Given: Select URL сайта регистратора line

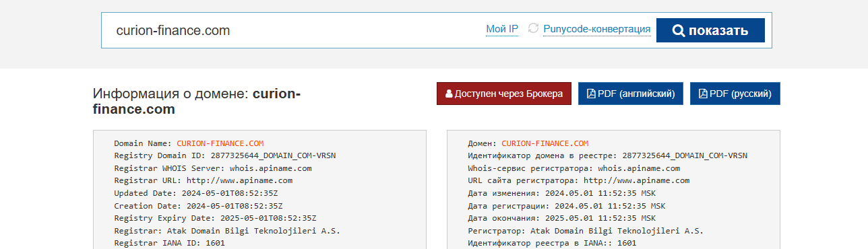Looking at the screenshot, I should pos(579,180).
